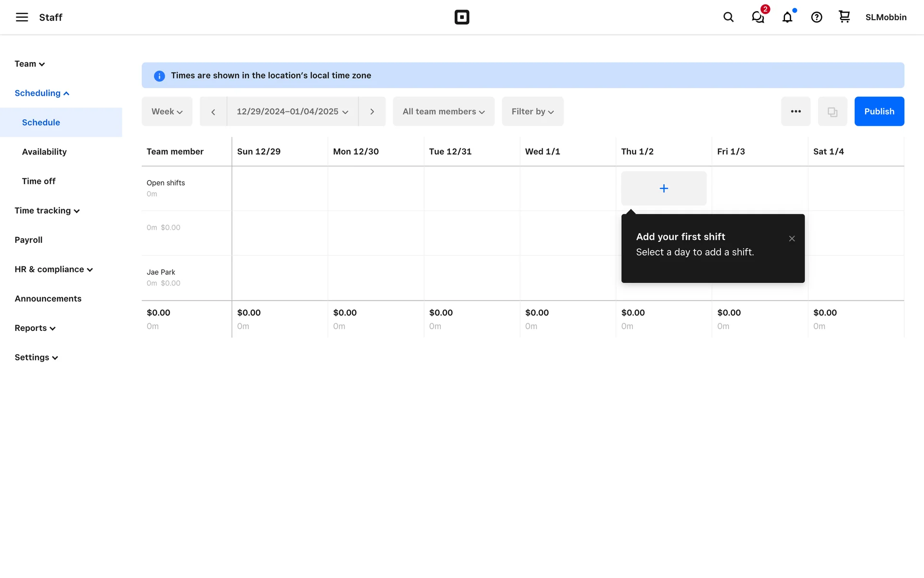Go to the previous week arrow
Image resolution: width=924 pixels, height=578 pixels.
(213, 112)
